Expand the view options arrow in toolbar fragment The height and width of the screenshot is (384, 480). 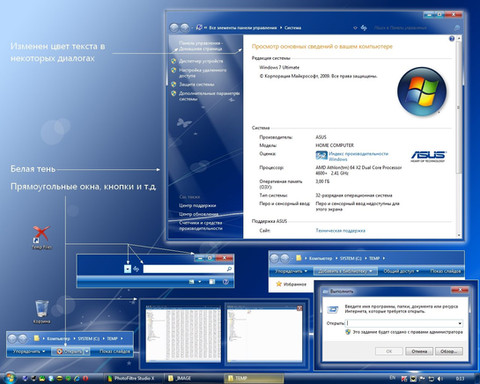tap(200, 282)
